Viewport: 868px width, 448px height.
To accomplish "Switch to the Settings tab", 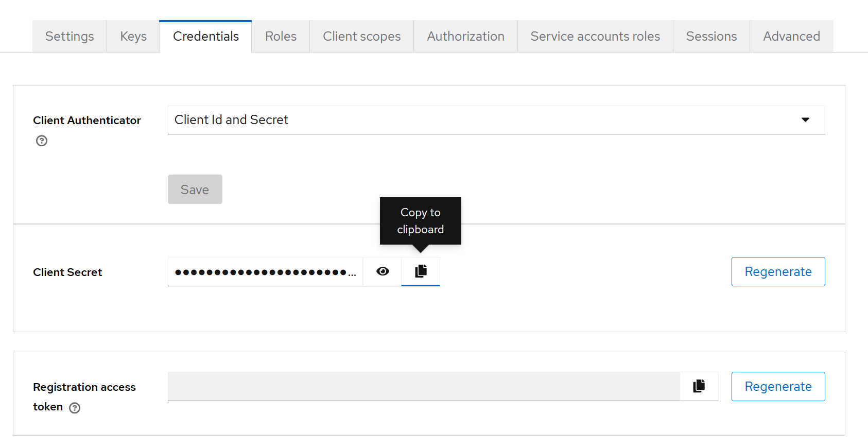I will [x=70, y=37].
